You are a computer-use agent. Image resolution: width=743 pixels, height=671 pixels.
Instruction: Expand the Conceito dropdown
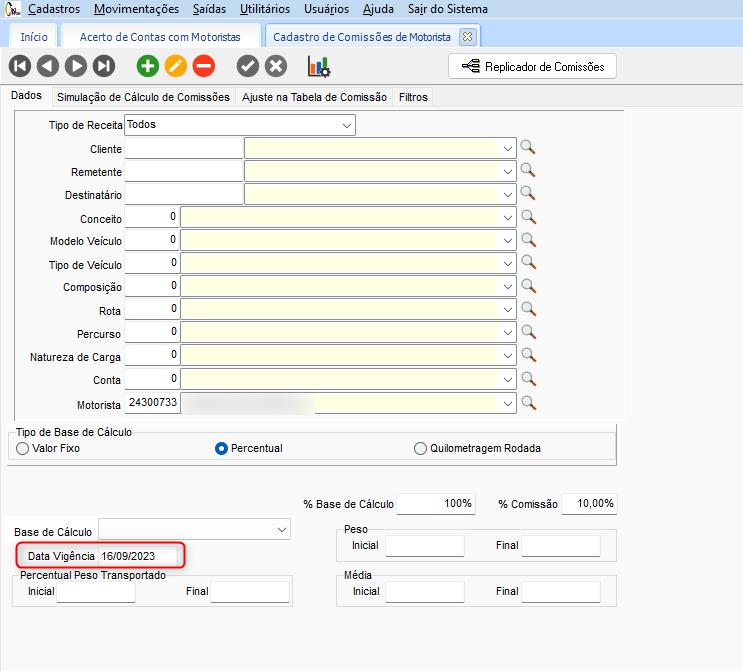pyautogui.click(x=507, y=218)
